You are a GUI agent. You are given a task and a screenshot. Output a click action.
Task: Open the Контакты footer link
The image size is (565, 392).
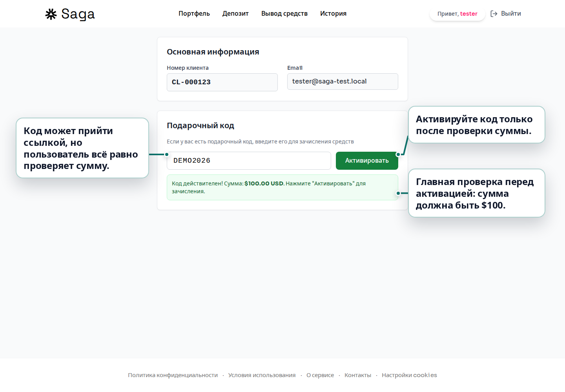[357, 375]
